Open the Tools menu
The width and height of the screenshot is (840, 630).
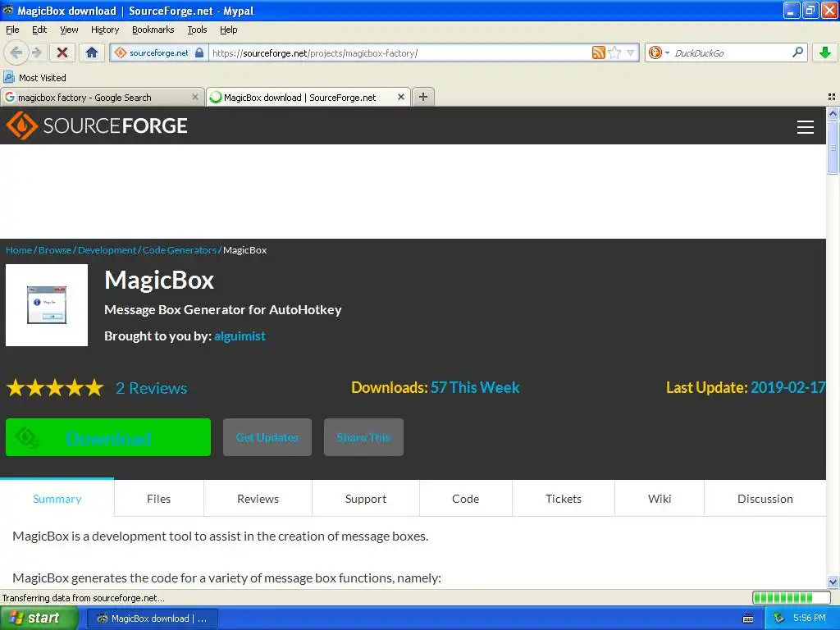pos(197,30)
